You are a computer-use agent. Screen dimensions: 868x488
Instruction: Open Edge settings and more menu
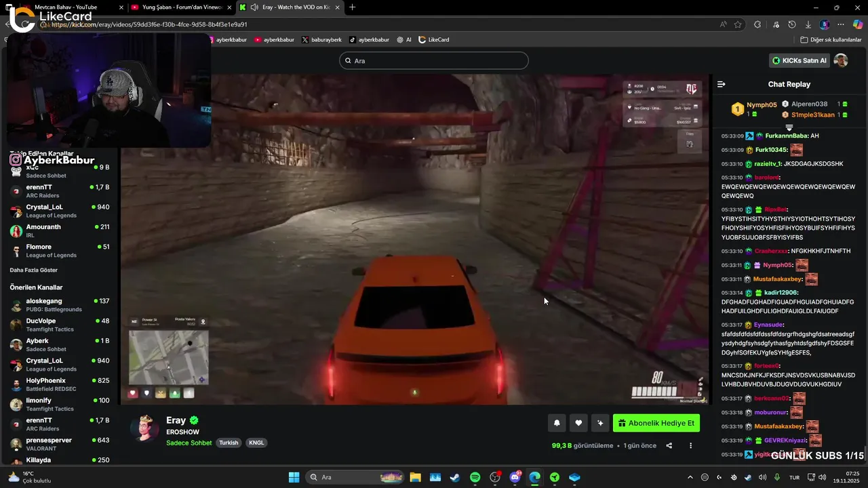841,24
